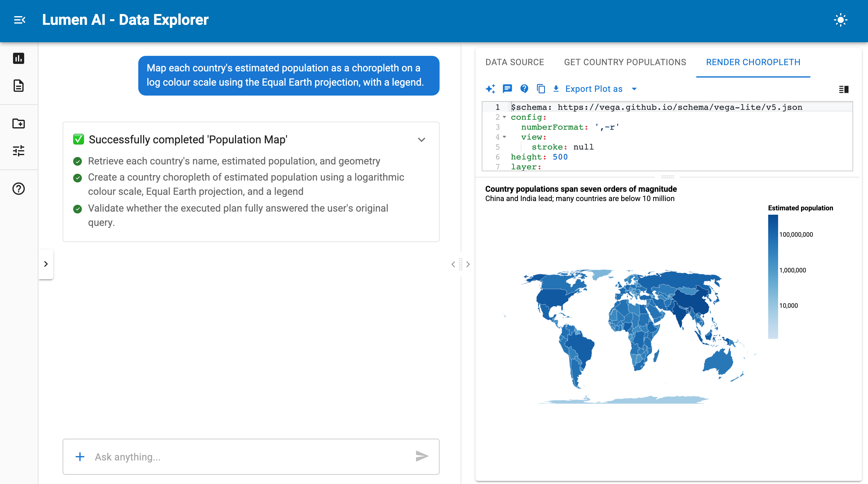Switch to the DATA SOURCE tab
Image resolution: width=868 pixels, height=484 pixels.
[x=515, y=62]
